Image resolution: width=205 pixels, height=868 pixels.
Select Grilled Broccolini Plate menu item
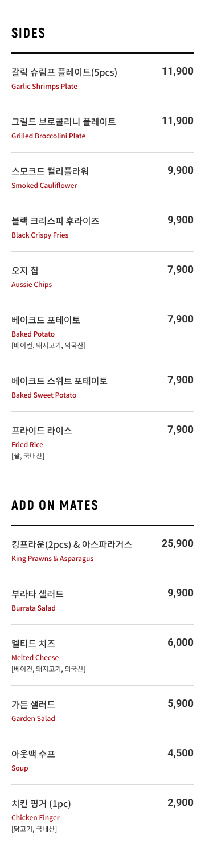click(x=102, y=128)
